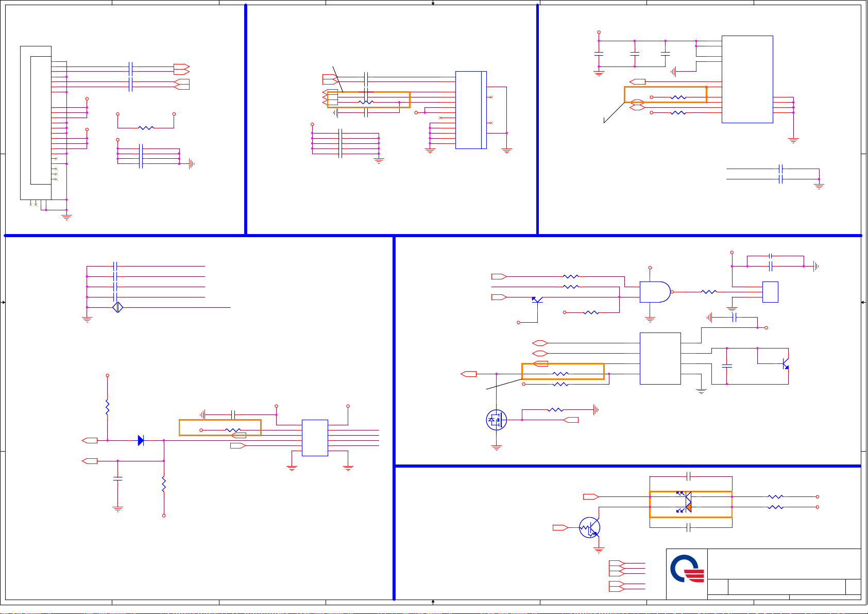
Task: Click the transistor left of the AND gate
Action: (x=536, y=299)
